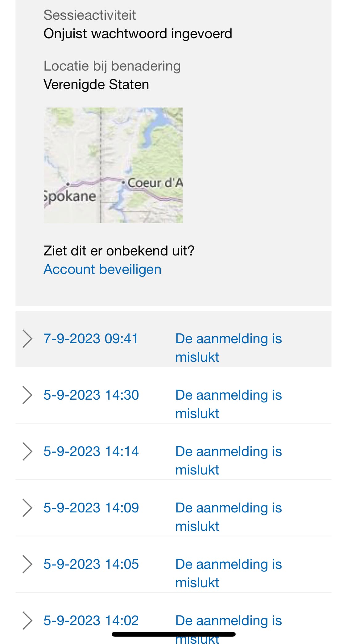Tap the Spokane map thumbnail
Viewport: 347px width, 644px height.
[x=113, y=165]
